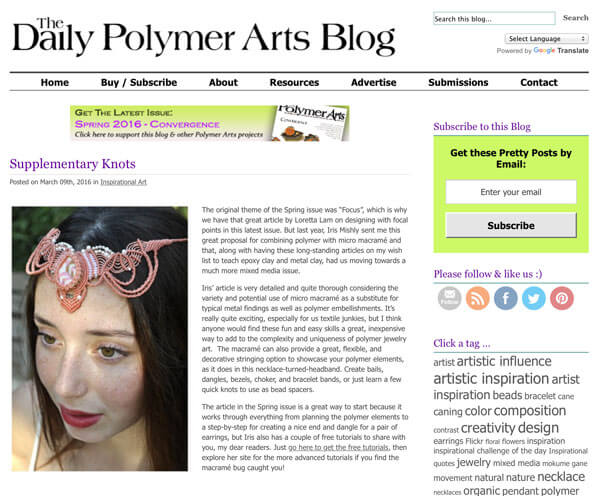Visit the Facebook page icon
Viewport: 600px width, 496px height.
[505, 298]
